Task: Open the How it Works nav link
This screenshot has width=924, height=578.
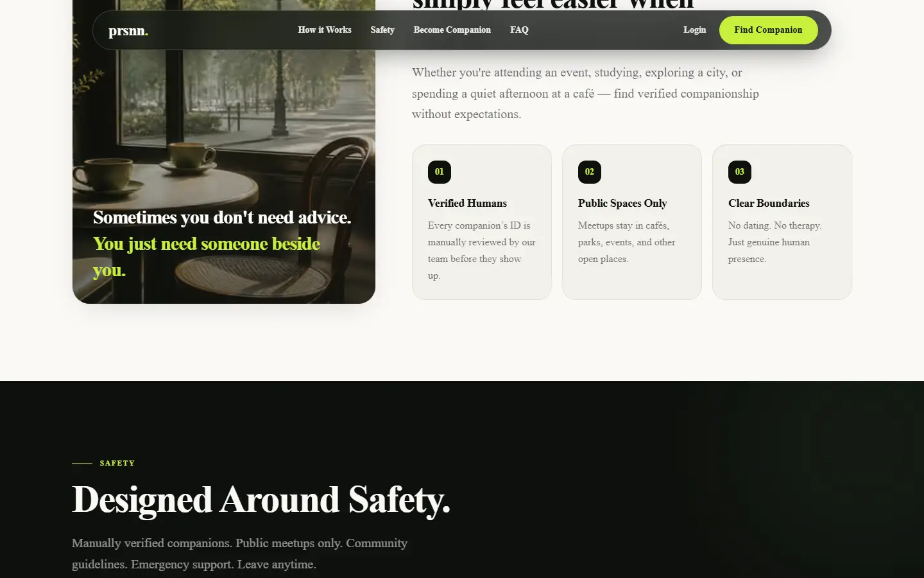Action: click(325, 30)
